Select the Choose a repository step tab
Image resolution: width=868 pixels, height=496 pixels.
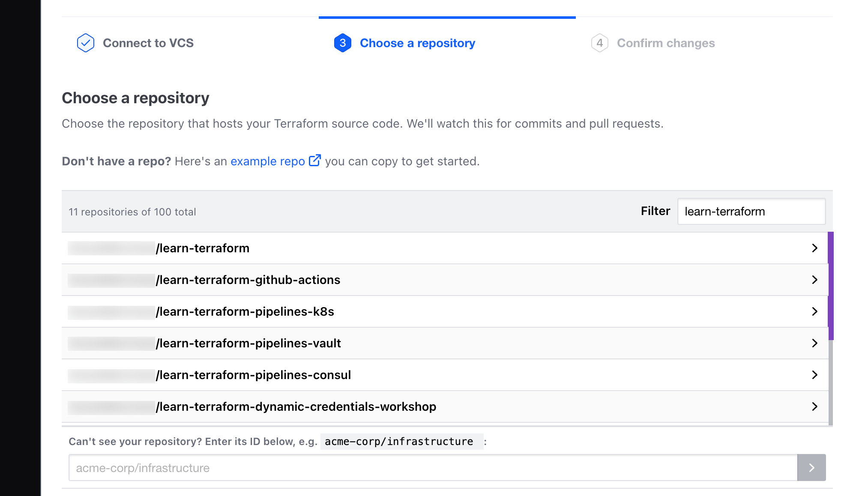coord(417,43)
